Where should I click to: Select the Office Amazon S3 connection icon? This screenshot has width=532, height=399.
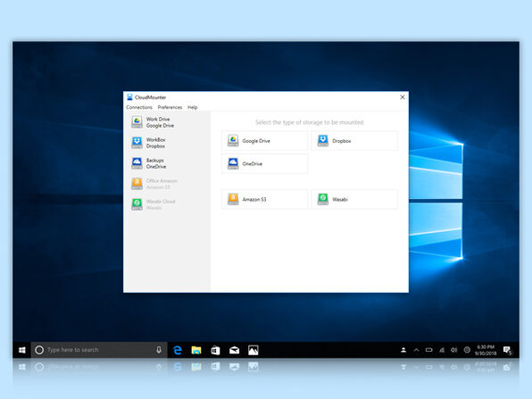coord(137,184)
